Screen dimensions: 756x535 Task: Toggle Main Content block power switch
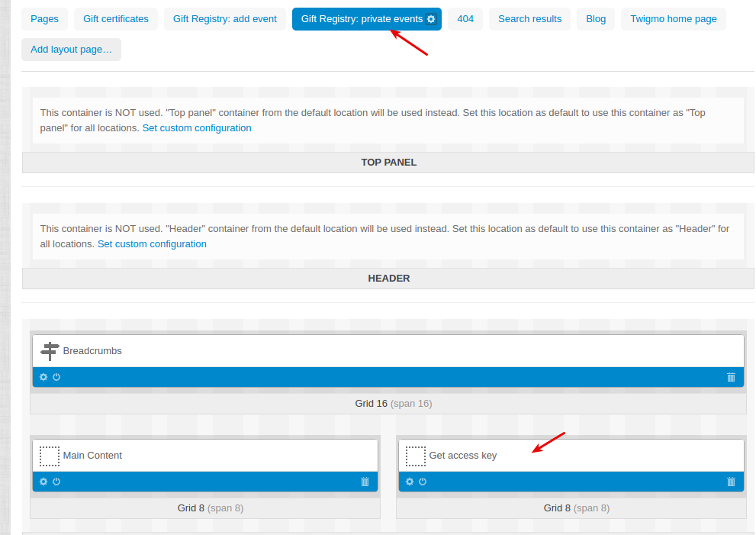point(56,482)
